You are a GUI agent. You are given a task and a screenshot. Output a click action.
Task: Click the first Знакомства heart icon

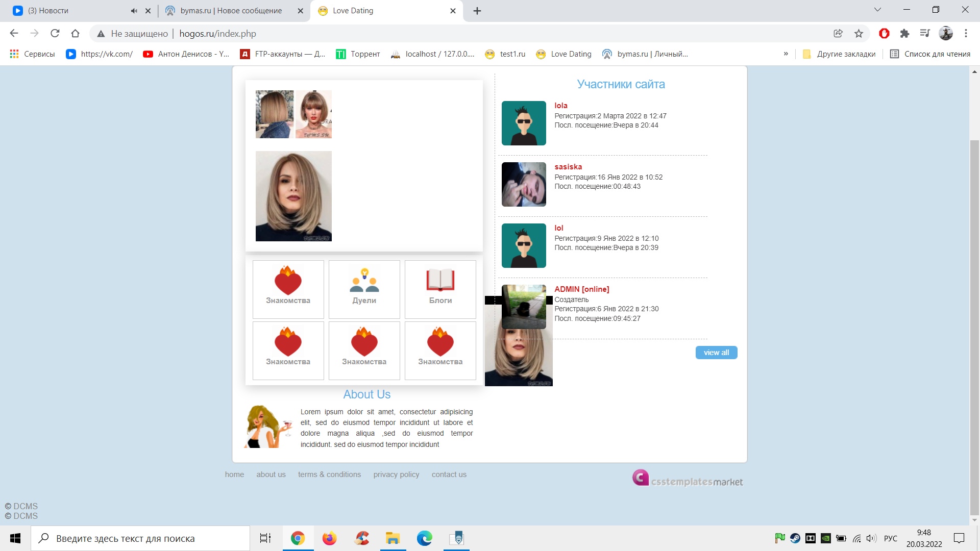point(288,281)
